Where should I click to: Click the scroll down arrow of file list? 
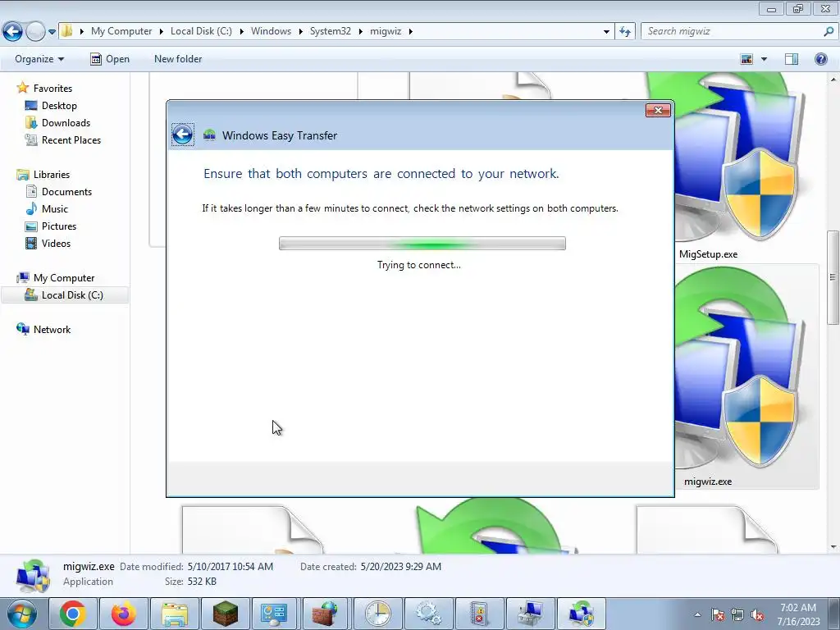[833, 547]
